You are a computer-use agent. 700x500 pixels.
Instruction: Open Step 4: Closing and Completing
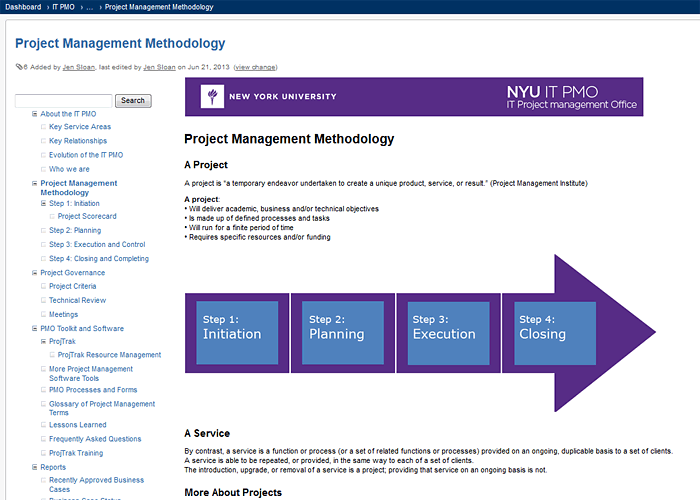click(x=99, y=258)
